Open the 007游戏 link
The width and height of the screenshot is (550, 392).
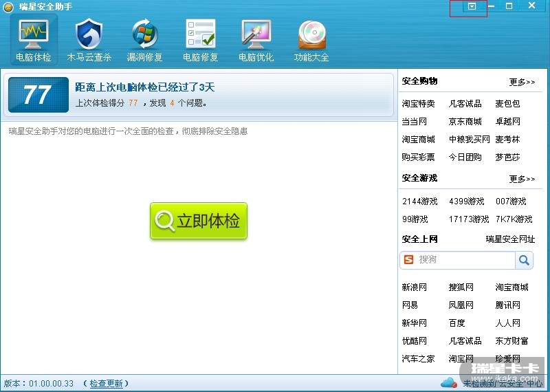coord(511,202)
